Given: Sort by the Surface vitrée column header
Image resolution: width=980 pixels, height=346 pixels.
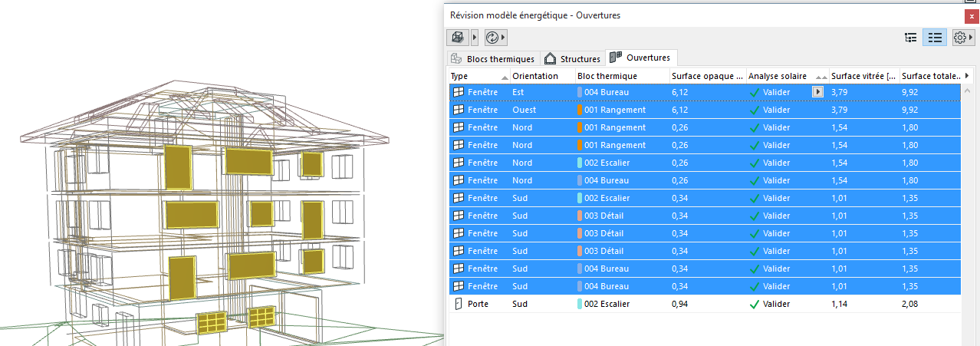Looking at the screenshot, I should (x=864, y=76).
